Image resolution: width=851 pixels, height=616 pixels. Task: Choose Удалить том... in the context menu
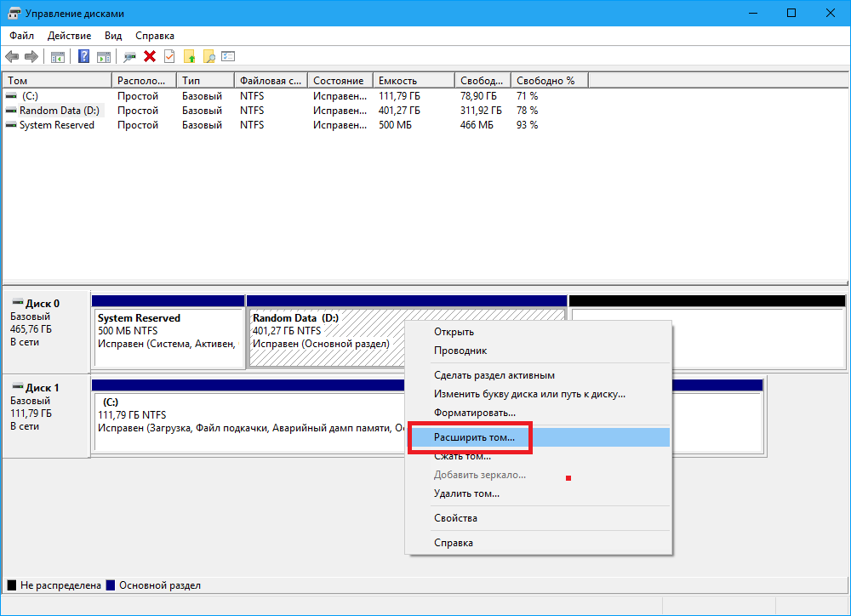pyautogui.click(x=539, y=493)
